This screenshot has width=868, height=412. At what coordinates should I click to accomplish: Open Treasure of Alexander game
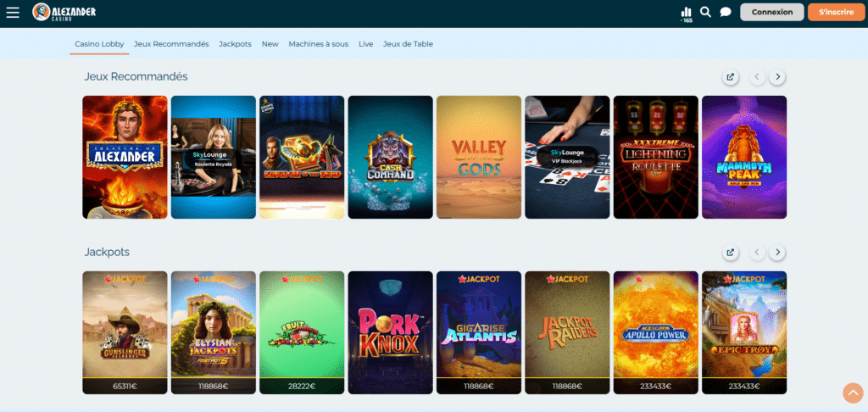point(125,158)
